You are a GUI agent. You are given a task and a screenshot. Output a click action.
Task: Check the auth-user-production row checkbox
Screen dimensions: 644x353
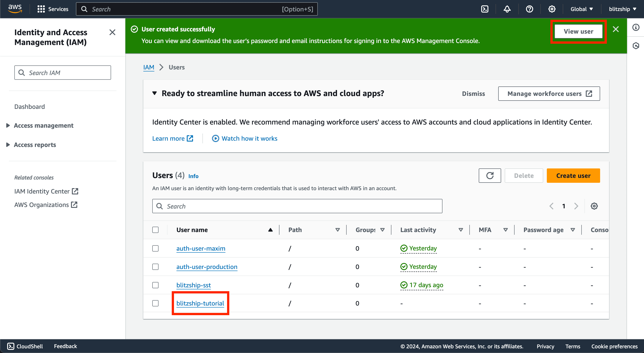(x=155, y=267)
